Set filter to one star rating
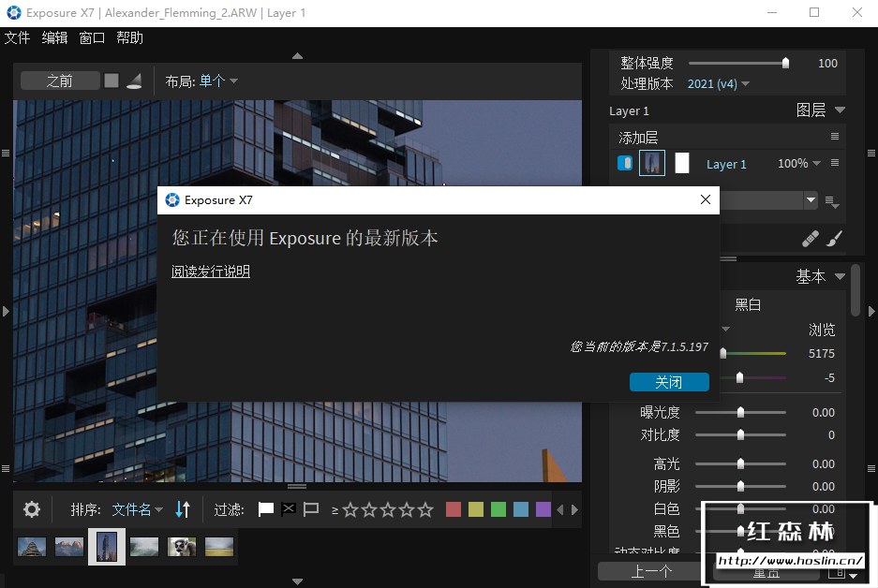The image size is (878, 588). 350,509
